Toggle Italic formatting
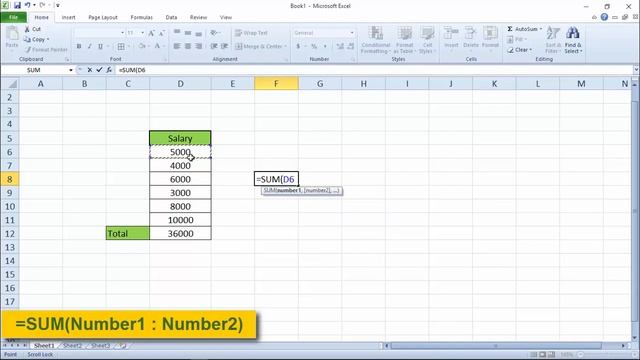This screenshot has height=360, width=640. click(89, 47)
